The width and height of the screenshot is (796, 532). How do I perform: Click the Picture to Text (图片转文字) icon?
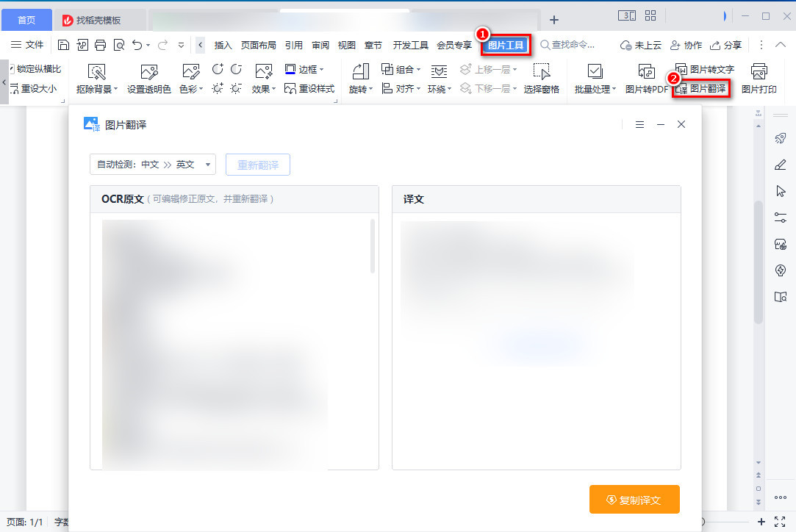click(x=703, y=68)
